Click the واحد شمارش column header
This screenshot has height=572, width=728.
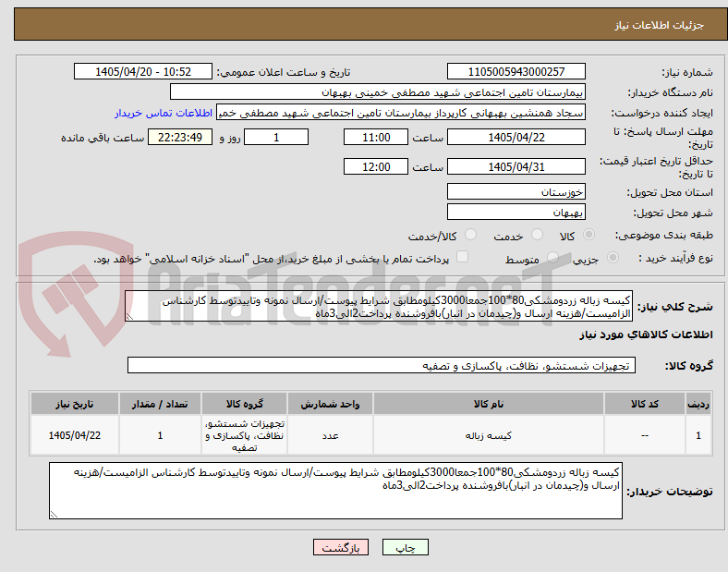coord(330,404)
